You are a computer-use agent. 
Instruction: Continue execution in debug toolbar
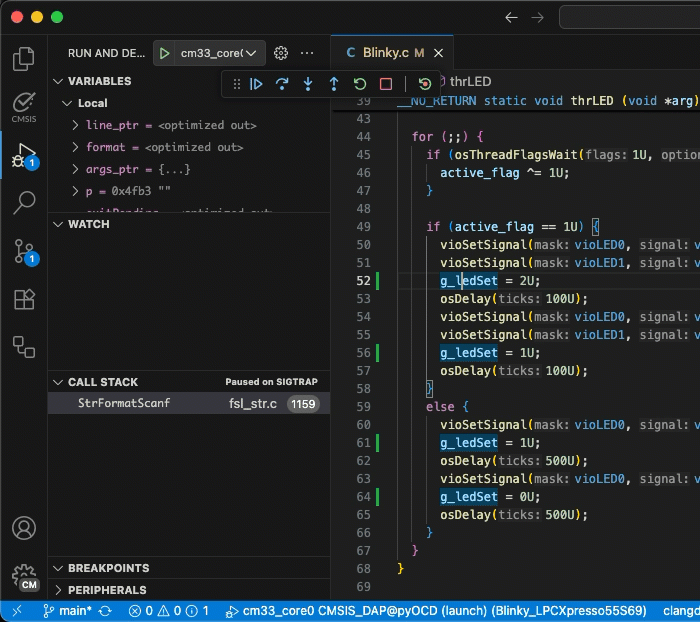pos(256,84)
